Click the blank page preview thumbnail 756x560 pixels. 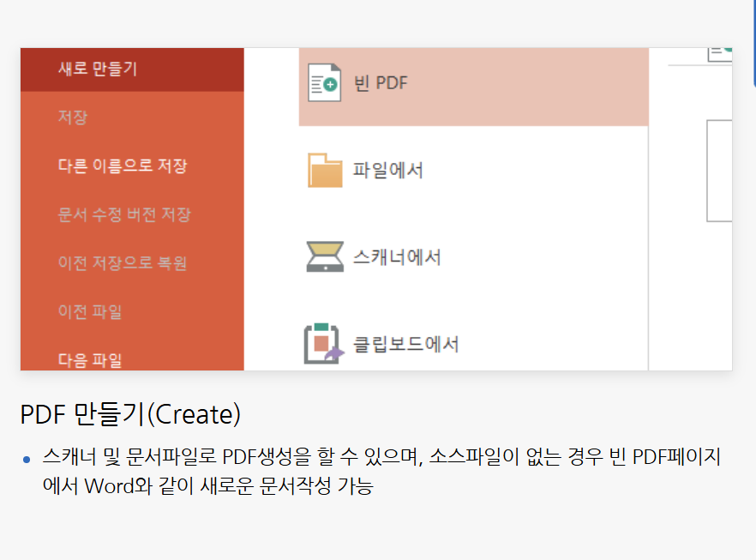coord(719,171)
